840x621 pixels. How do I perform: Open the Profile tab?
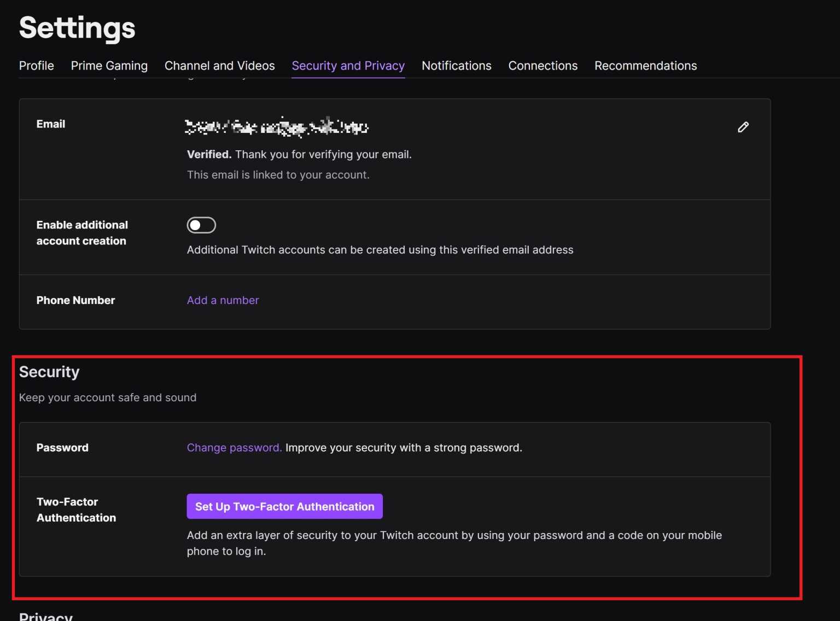(36, 66)
